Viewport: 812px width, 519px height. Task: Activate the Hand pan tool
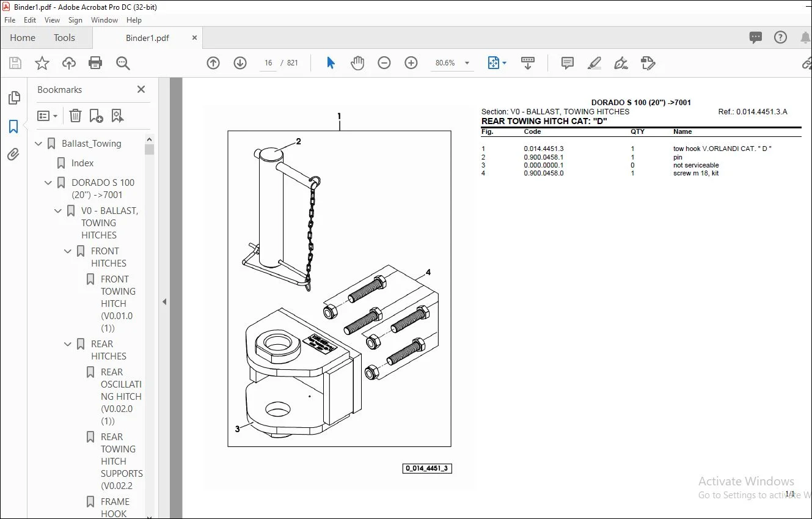357,63
